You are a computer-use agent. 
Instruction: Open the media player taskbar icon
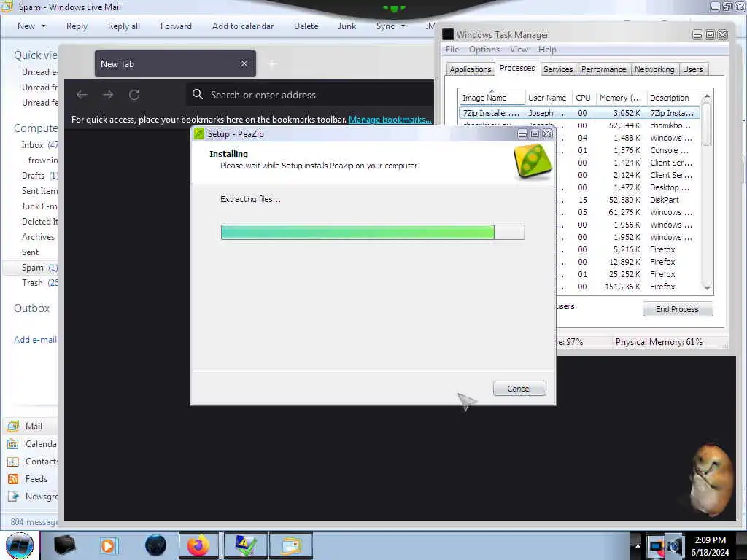(x=109, y=545)
